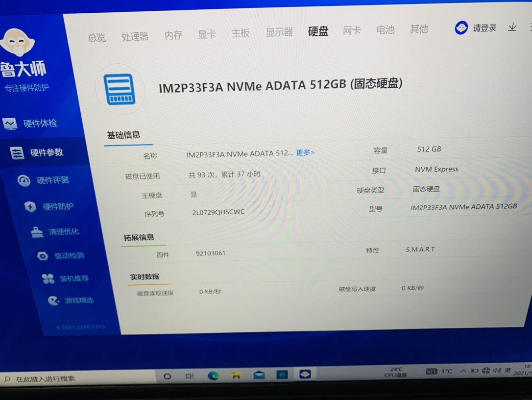Switch to the 总览 overview tab

click(97, 37)
